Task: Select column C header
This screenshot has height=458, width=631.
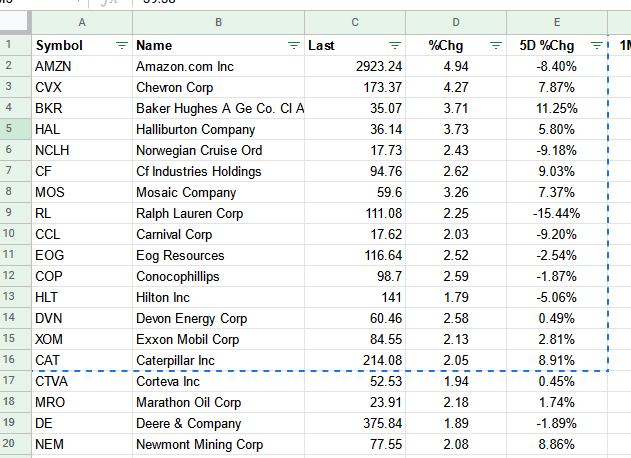Action: click(355, 23)
